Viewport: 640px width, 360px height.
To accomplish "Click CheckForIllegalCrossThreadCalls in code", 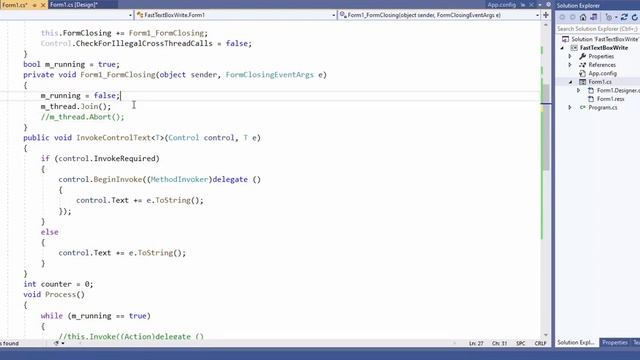I will pyautogui.click(x=144, y=43).
